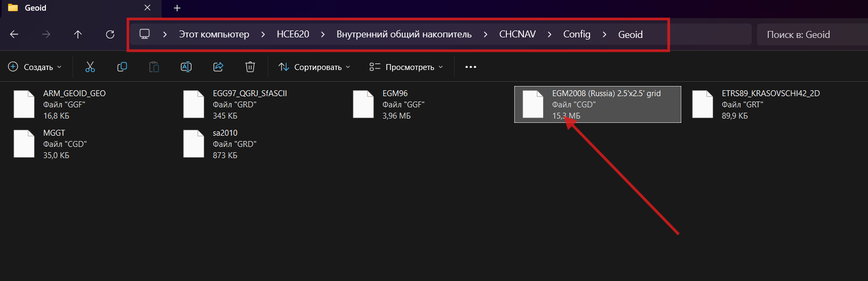Viewport: 868px width, 281px height.
Task: Select the Geoid tab
Action: [80, 9]
